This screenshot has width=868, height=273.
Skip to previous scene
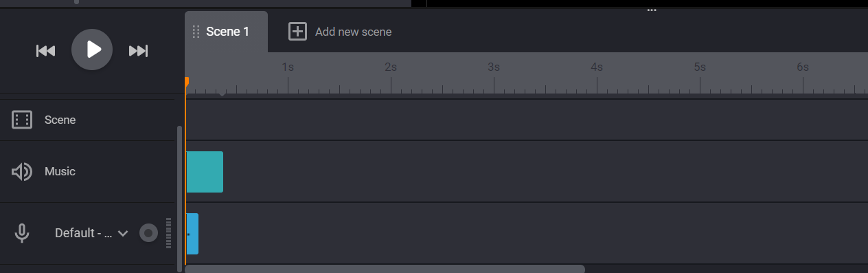[x=45, y=51]
